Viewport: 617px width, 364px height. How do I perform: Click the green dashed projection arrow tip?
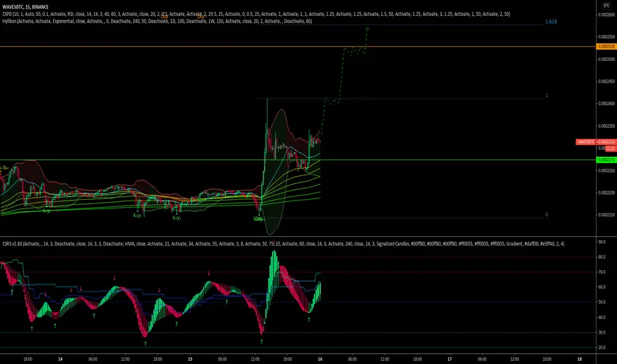367,28
